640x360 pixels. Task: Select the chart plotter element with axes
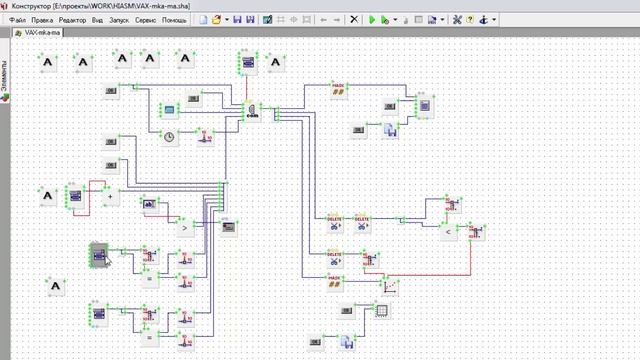(390, 286)
